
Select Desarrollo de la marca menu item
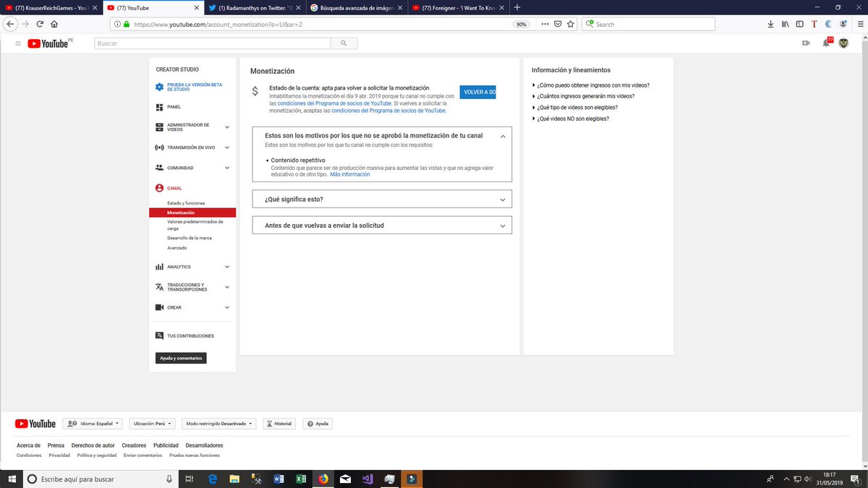click(190, 238)
